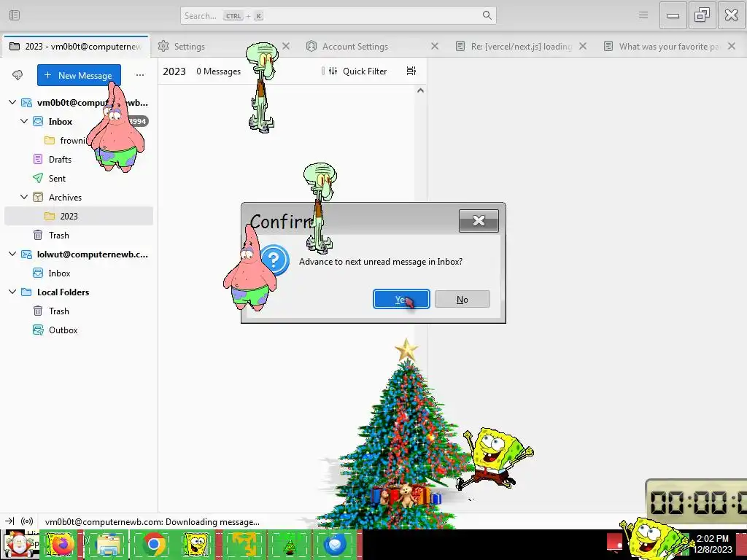This screenshot has height=560, width=747.
Task: Click the Santa start button
Action: pos(19,544)
